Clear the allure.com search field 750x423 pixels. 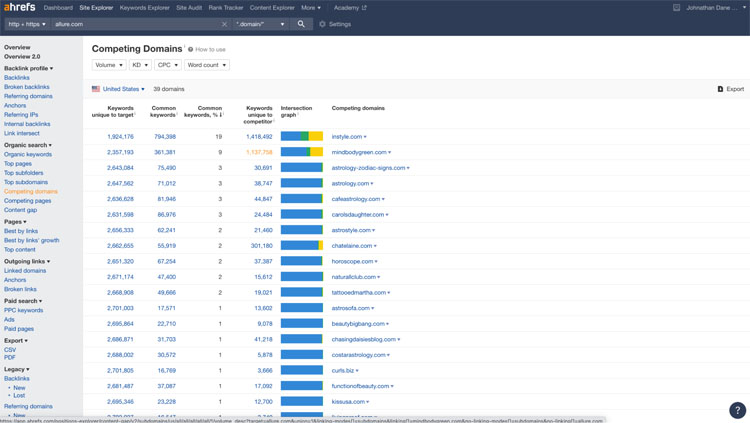pos(224,24)
